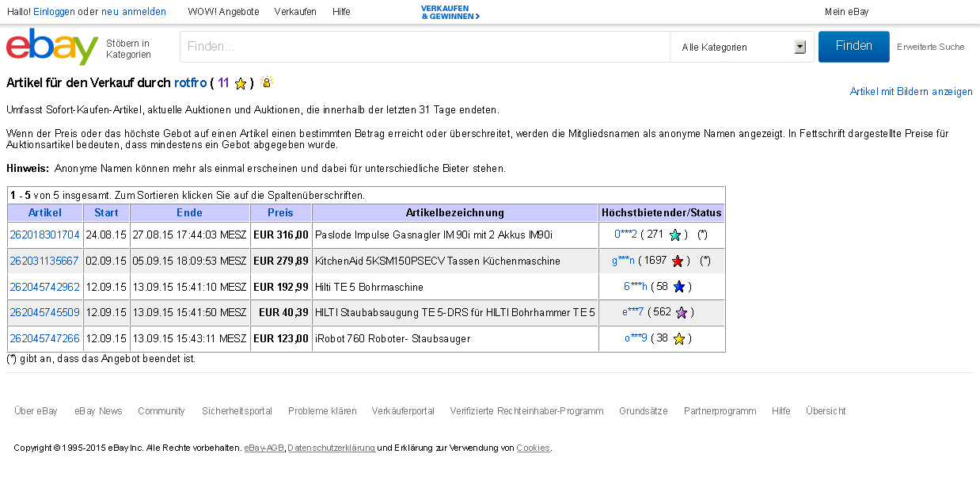Open bidder profile 0***2

tap(625, 235)
